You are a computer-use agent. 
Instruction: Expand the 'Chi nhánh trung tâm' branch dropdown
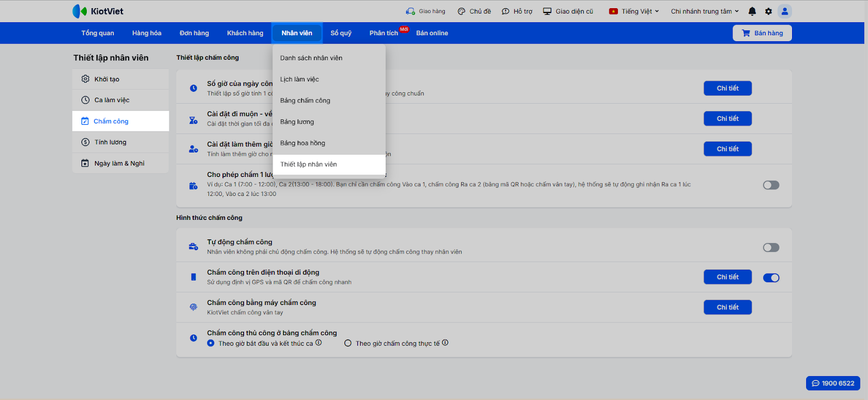[705, 11]
